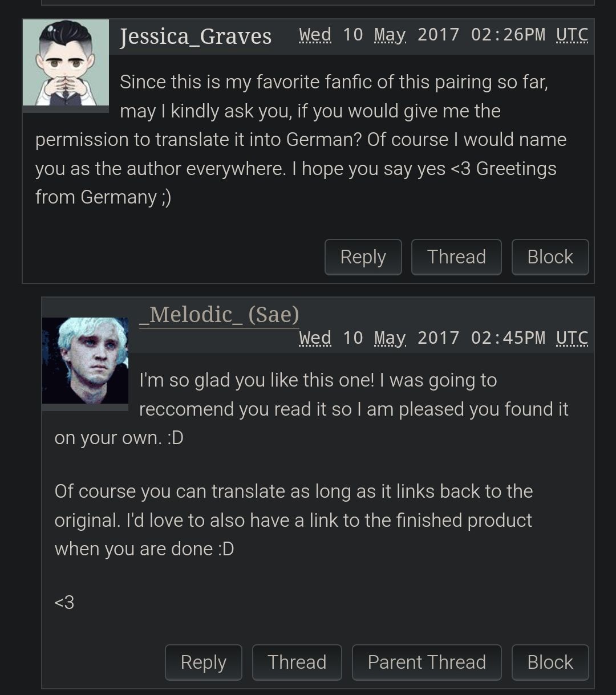Open Jessica_Graves' chibi avatar image

(66, 63)
